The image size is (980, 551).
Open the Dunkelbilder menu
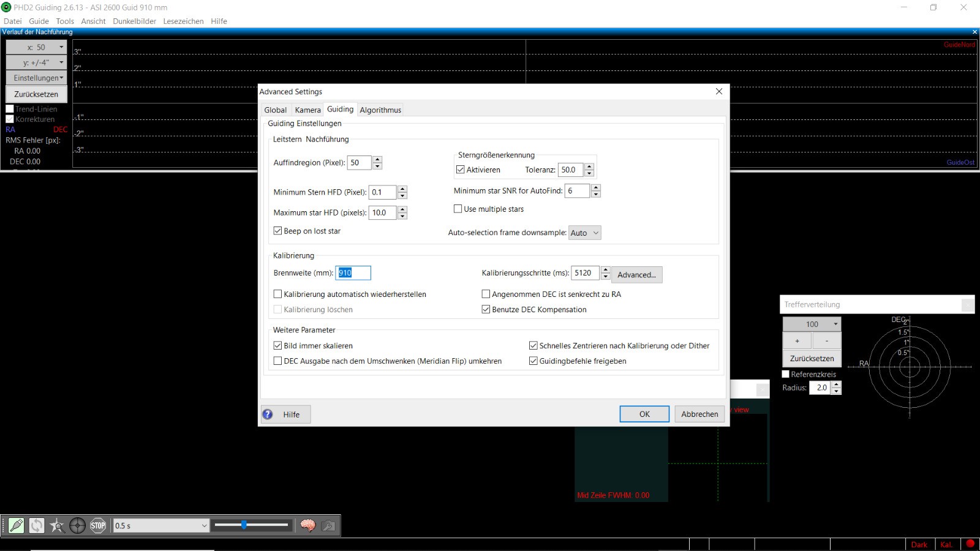[x=134, y=21]
